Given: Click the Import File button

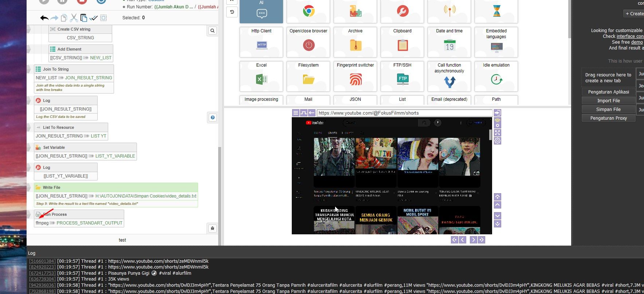Looking at the screenshot, I should pos(608,101).
